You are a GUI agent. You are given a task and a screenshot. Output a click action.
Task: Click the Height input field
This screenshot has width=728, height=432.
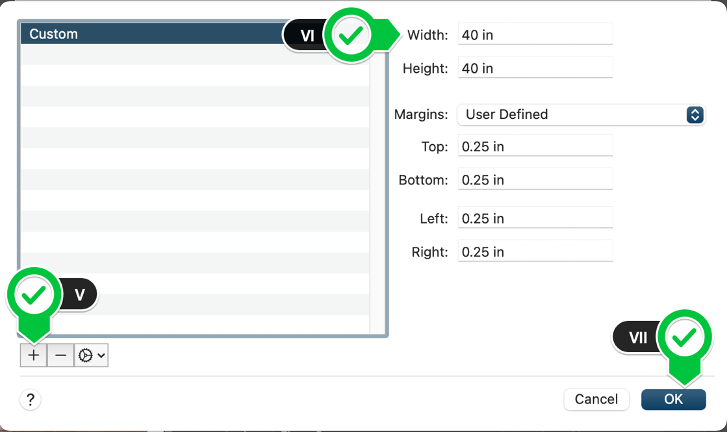coord(535,68)
